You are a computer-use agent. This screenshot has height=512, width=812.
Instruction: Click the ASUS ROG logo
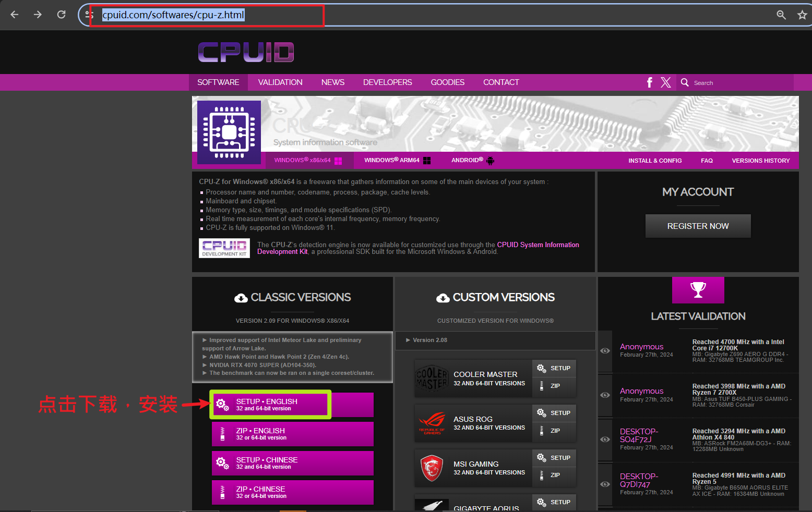(432, 423)
